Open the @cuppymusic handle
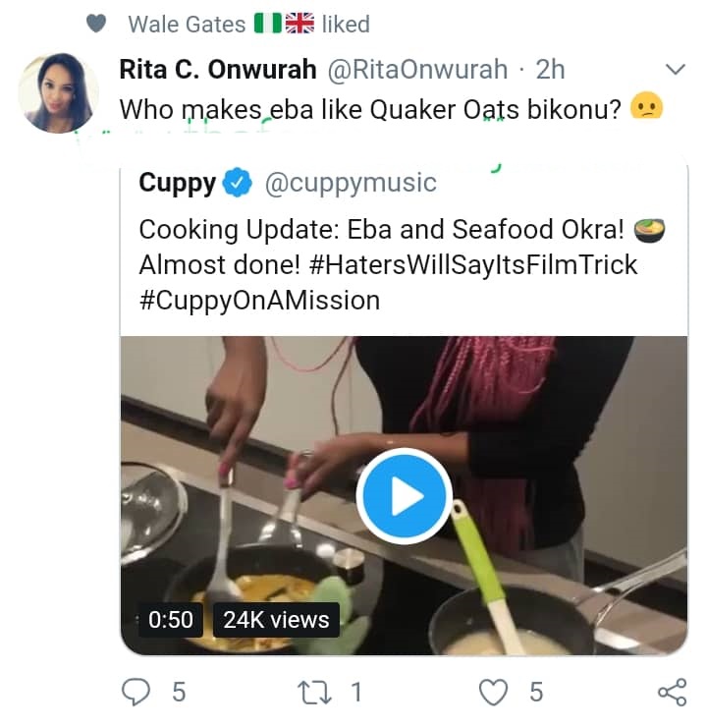Viewport: 707px width, 728px height. [x=350, y=182]
